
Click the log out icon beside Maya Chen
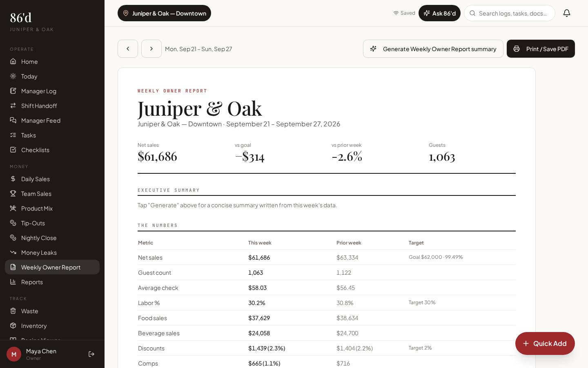click(x=91, y=354)
